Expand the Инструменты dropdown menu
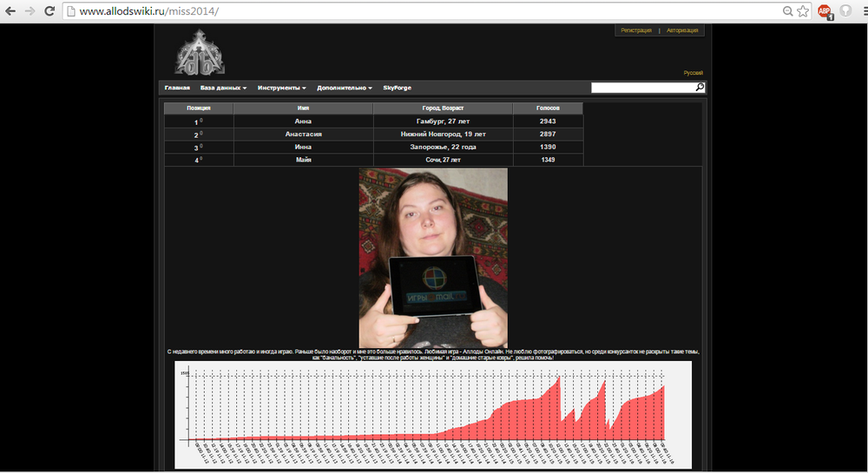Screen dimensions: 868x473 pyautogui.click(x=281, y=88)
